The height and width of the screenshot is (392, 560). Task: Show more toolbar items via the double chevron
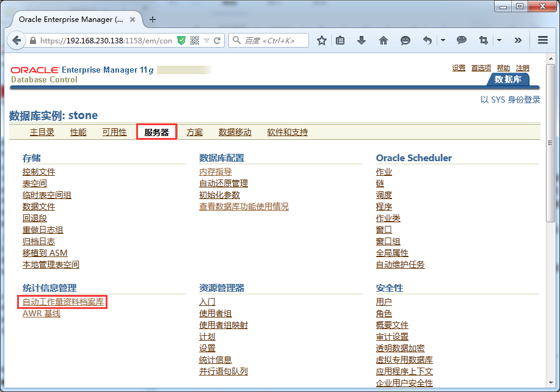point(518,41)
